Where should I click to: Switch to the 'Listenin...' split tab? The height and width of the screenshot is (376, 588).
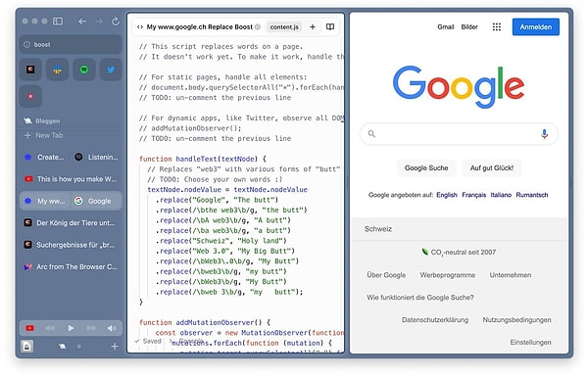(96, 158)
